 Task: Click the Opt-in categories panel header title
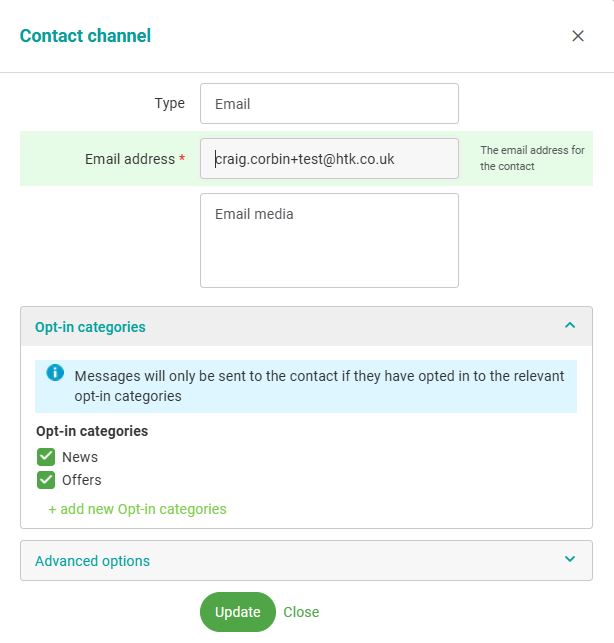[90, 327]
